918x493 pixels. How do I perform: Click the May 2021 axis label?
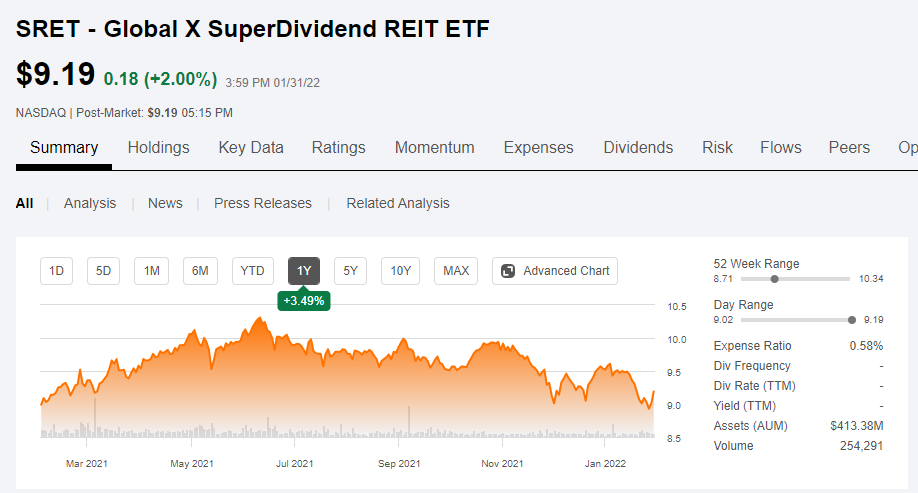[191, 464]
